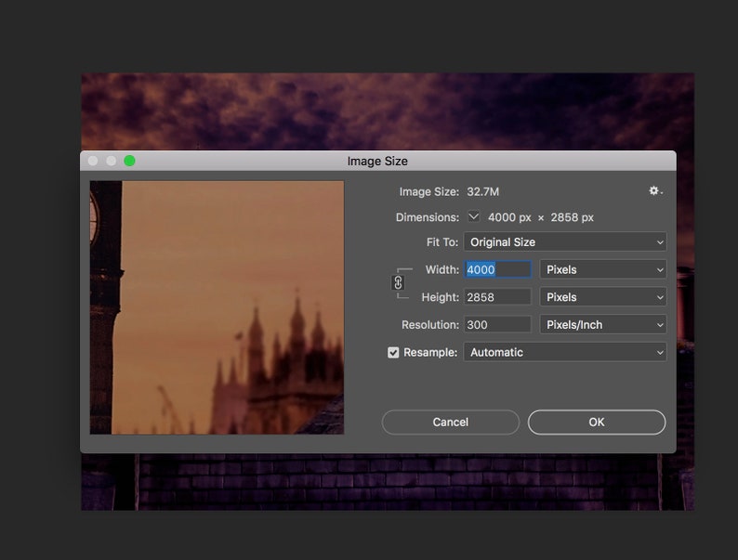Click the green zoom button of dialog

click(129, 161)
